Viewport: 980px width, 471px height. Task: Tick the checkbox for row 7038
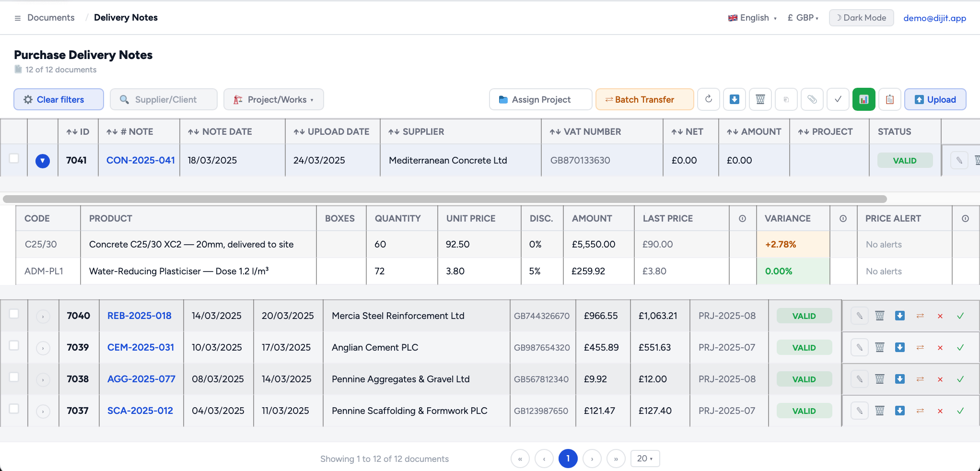[x=14, y=377]
